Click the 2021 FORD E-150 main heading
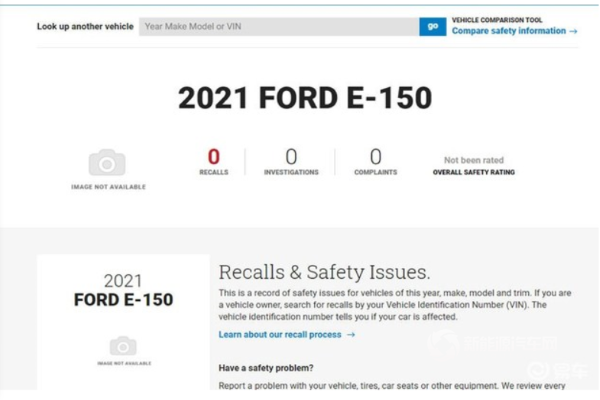The height and width of the screenshot is (400, 600). (305, 98)
